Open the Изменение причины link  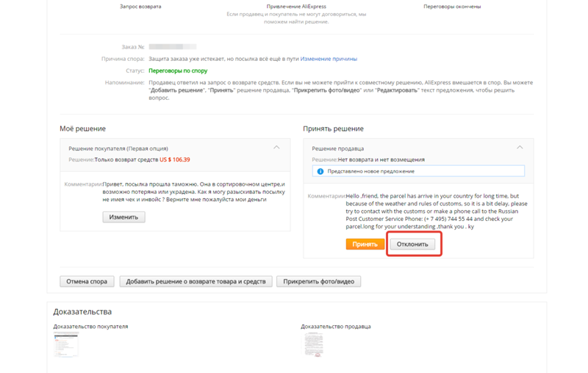[329, 59]
